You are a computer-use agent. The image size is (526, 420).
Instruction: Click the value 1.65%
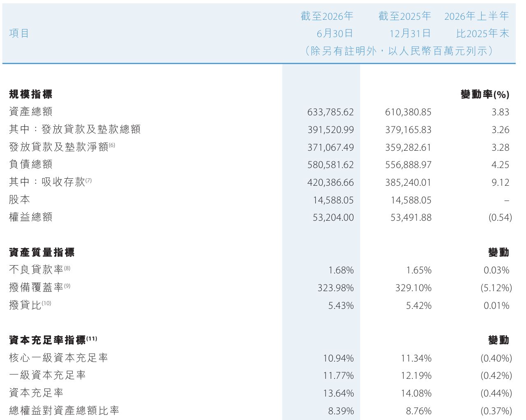click(419, 270)
